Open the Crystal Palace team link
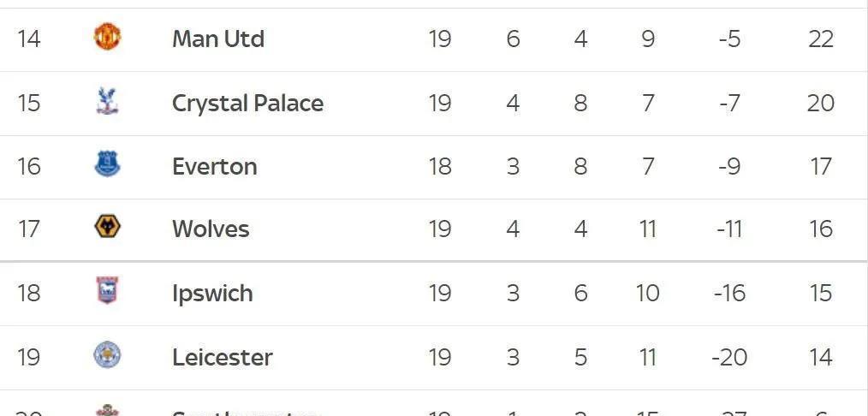This screenshot has height=416, width=868. click(247, 103)
